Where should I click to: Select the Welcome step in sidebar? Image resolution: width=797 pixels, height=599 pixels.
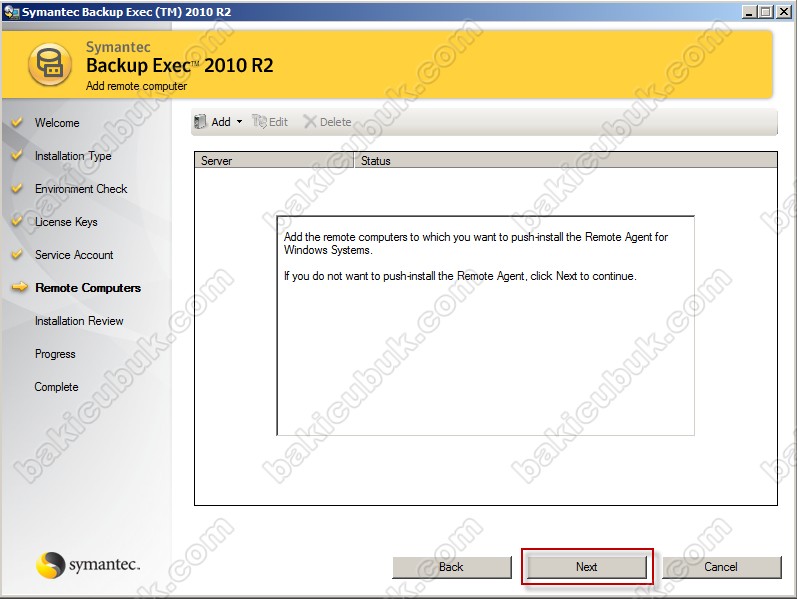pos(57,123)
